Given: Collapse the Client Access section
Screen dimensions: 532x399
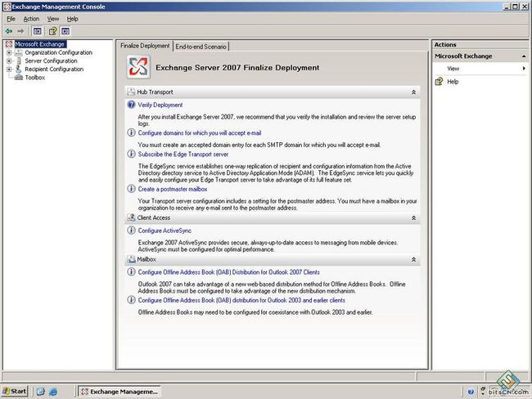Looking at the screenshot, I should [413, 218].
